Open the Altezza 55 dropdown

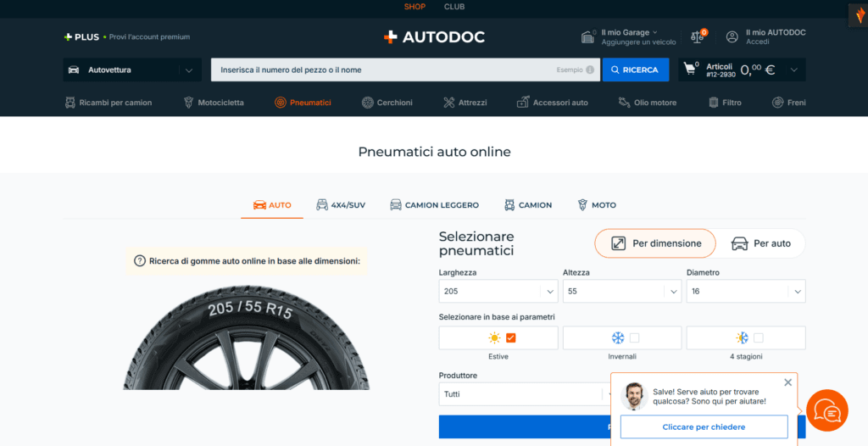click(621, 292)
